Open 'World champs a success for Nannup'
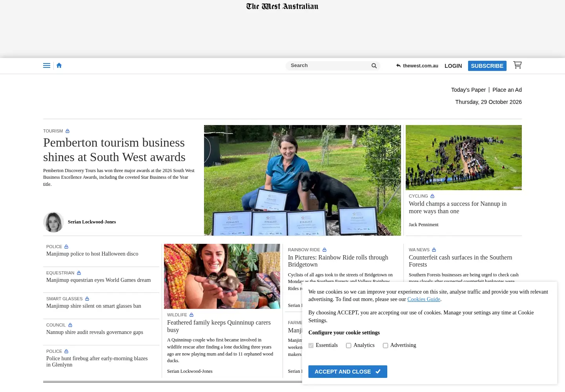Screen dimensions: 565x392 [x=457, y=207]
